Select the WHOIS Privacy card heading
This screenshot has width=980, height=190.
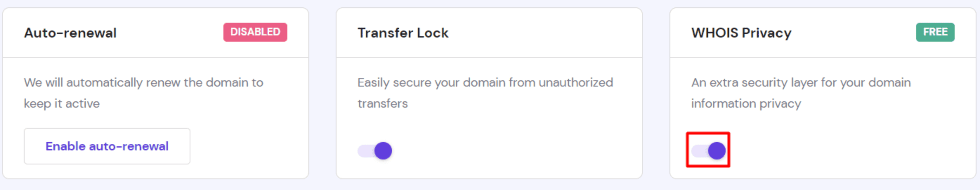741,33
